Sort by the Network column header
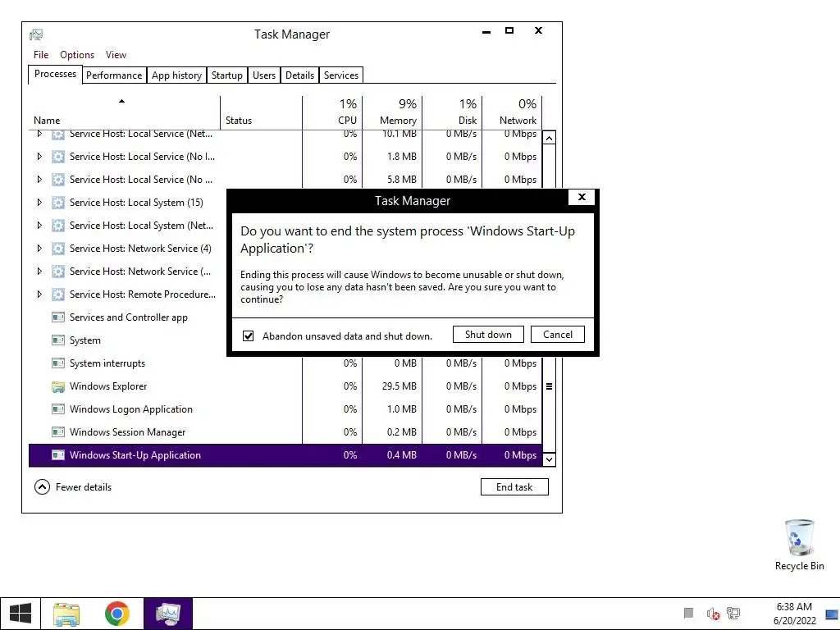 pyautogui.click(x=513, y=112)
